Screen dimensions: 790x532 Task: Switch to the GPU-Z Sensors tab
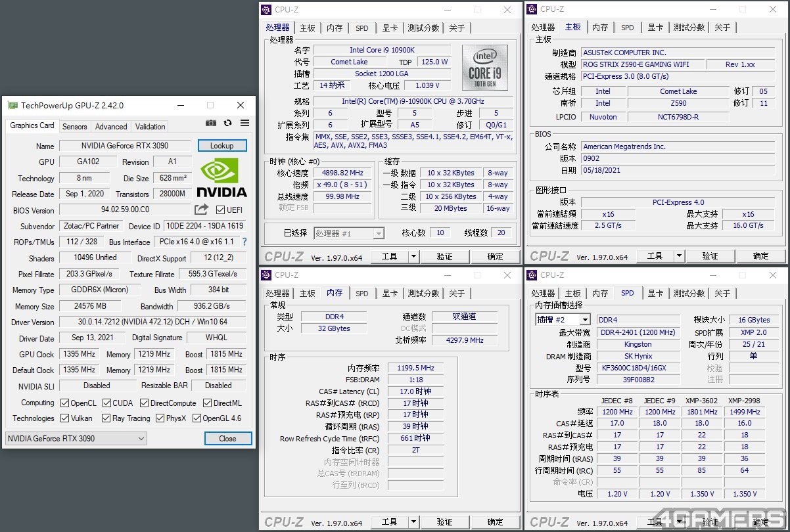[x=75, y=127]
